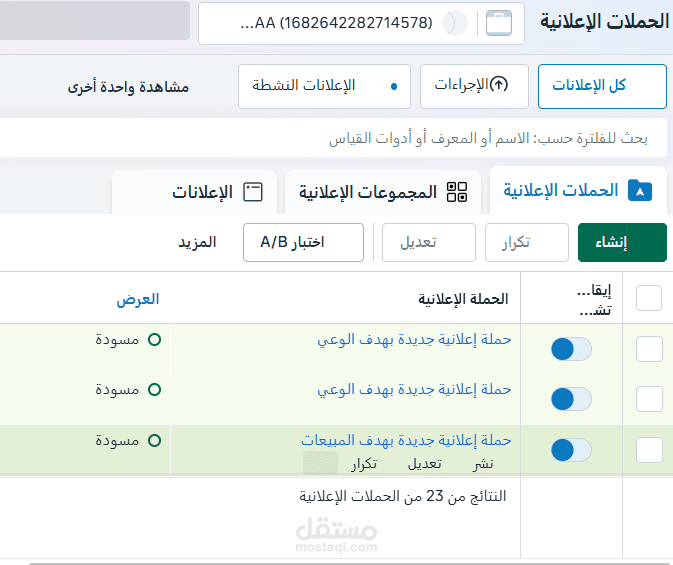673x565 pixels.
Task: Click the search and filter input field
Action: (x=333, y=138)
